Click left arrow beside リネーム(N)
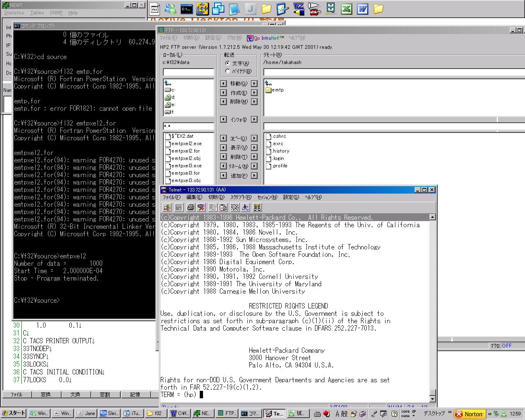The height and width of the screenshot is (420, 525). [224, 166]
